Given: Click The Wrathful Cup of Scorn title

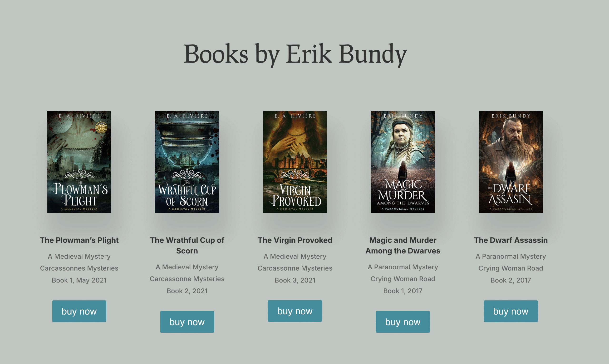Looking at the screenshot, I should tap(187, 245).
